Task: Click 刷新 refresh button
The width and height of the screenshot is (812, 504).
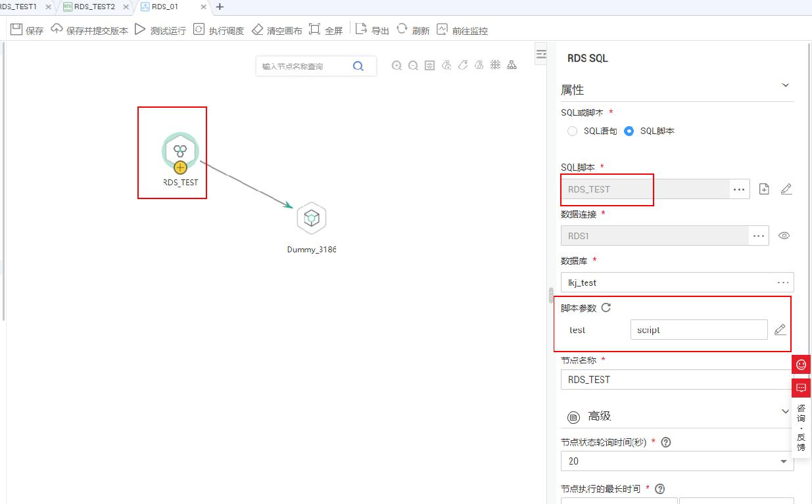Action: point(413,30)
